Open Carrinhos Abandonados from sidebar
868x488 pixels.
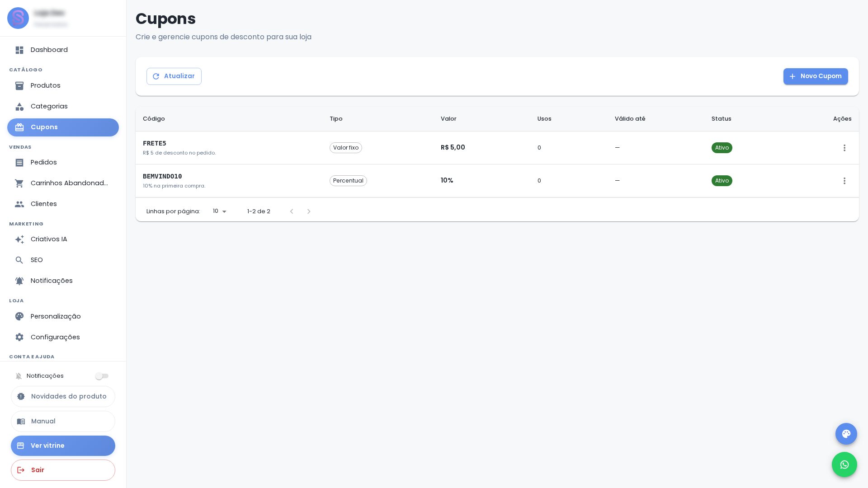click(63, 183)
